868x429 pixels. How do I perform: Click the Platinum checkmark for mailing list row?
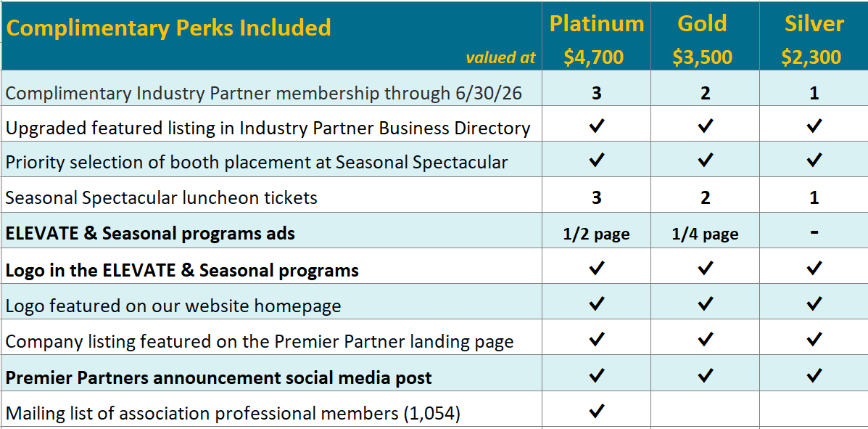pos(596,411)
